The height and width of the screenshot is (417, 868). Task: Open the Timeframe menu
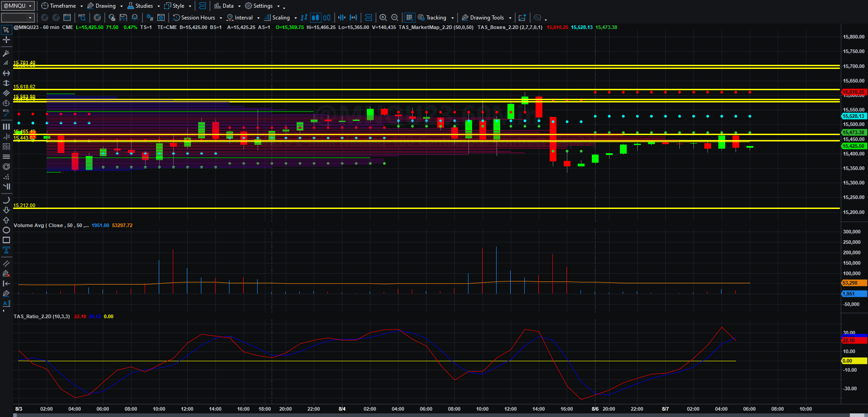62,6
